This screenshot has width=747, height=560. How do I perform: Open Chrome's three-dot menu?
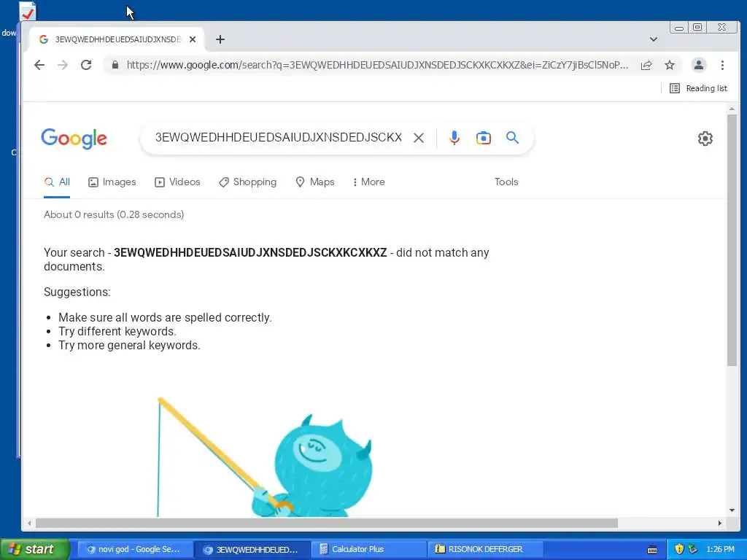click(722, 65)
